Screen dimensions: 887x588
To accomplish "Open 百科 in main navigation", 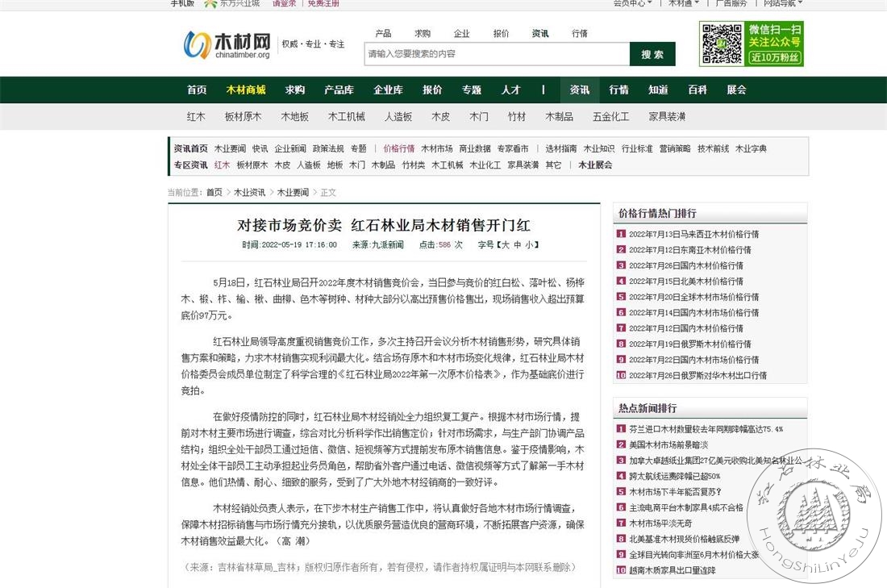I will point(698,90).
